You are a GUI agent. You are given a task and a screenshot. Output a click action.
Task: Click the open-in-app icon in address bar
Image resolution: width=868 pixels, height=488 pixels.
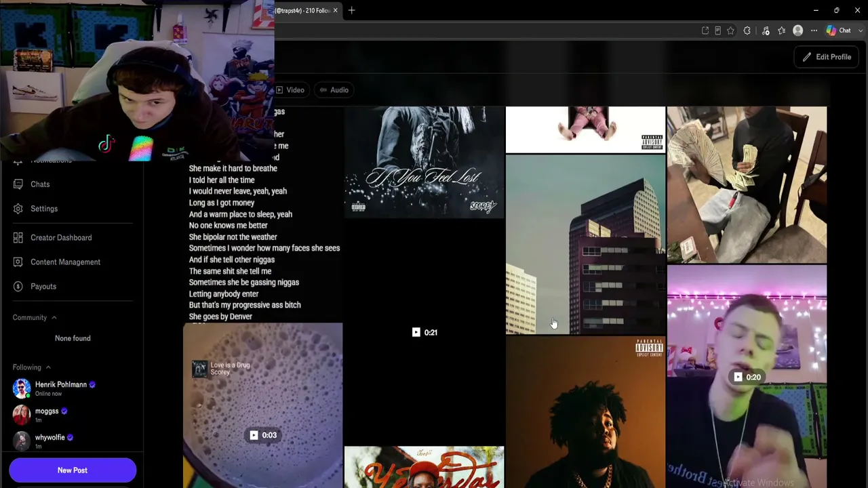point(705,30)
